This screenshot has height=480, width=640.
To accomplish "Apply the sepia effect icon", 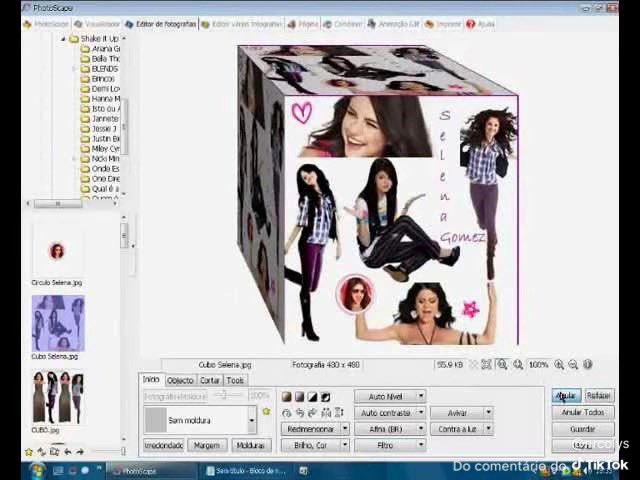I will [x=287, y=397].
